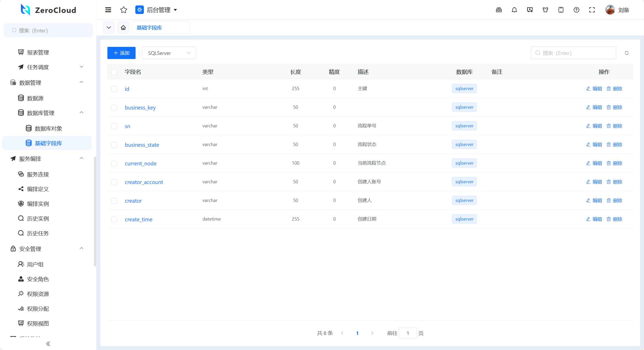Switch to the 基础字段库 tab
Image resolution: width=644 pixels, height=350 pixels.
(x=149, y=27)
